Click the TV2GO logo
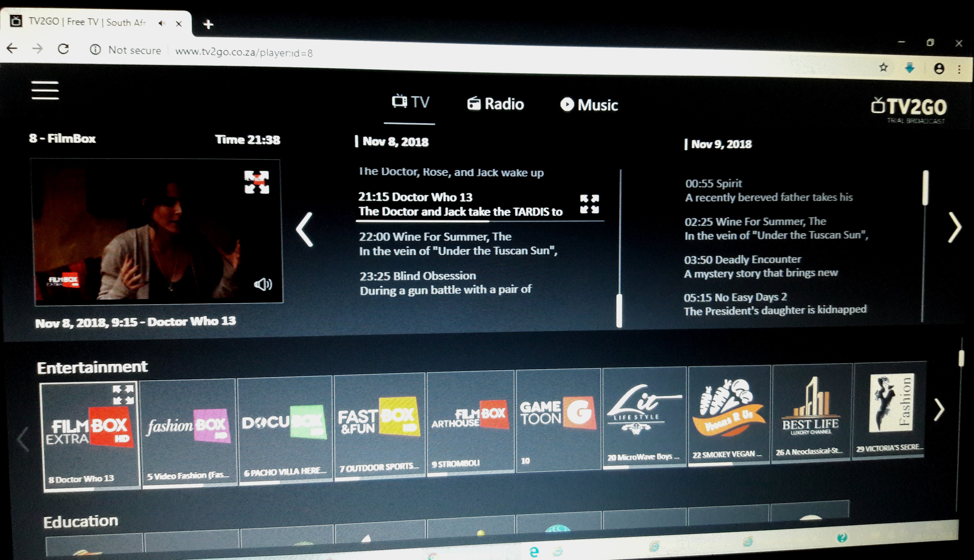The width and height of the screenshot is (974, 560). (x=909, y=110)
